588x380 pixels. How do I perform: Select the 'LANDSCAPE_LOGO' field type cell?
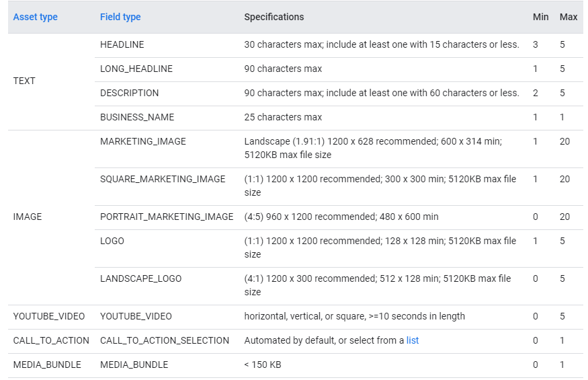click(140, 278)
